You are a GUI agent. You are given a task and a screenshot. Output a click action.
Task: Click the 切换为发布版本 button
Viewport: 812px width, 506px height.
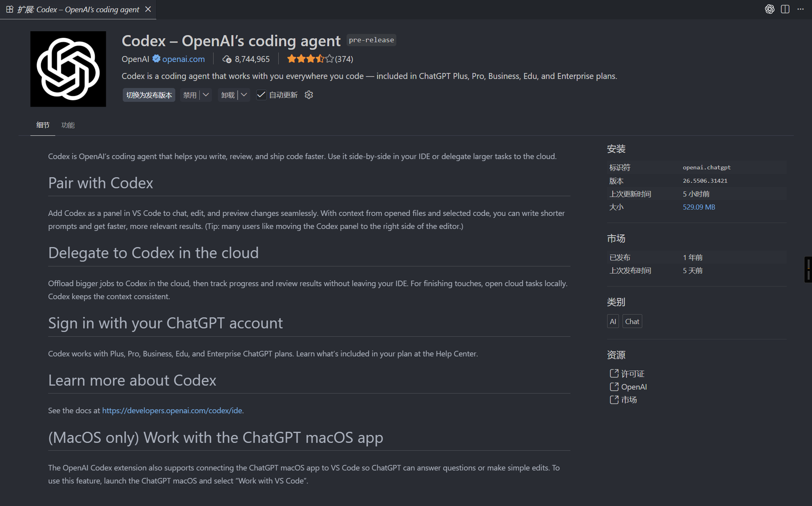point(149,95)
